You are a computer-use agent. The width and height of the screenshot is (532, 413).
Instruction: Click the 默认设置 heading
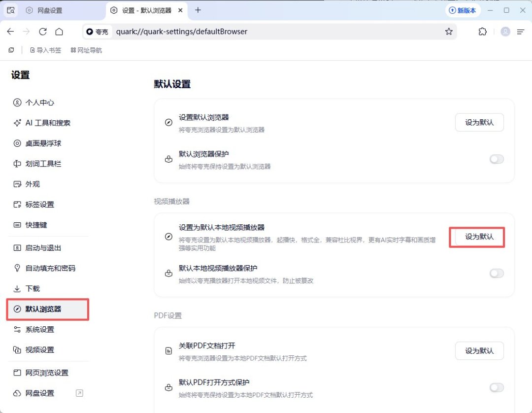pos(172,84)
